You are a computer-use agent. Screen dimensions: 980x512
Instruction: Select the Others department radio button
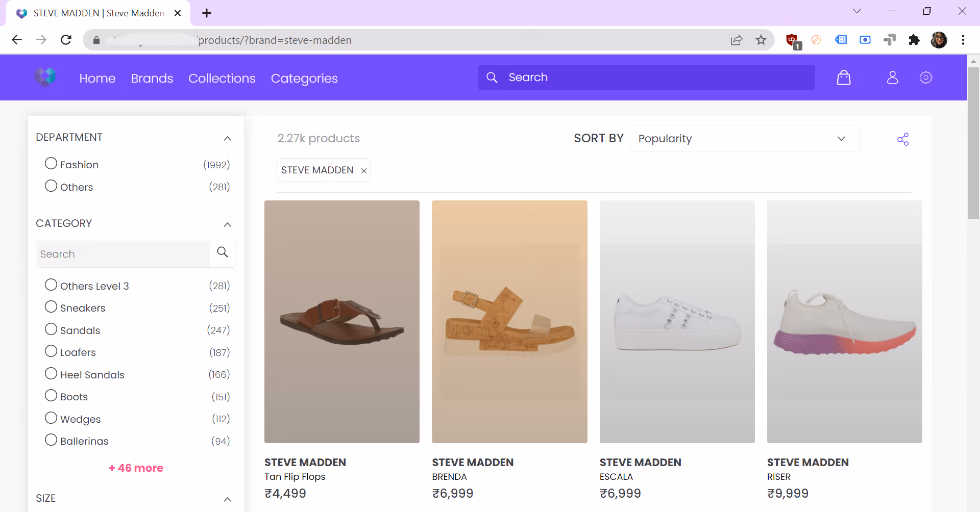[x=51, y=186]
